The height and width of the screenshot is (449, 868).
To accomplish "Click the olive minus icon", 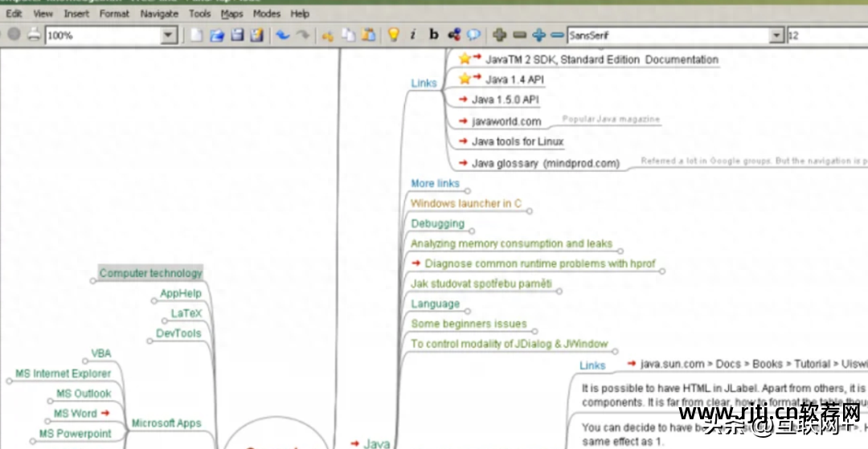I will pyautogui.click(x=519, y=35).
